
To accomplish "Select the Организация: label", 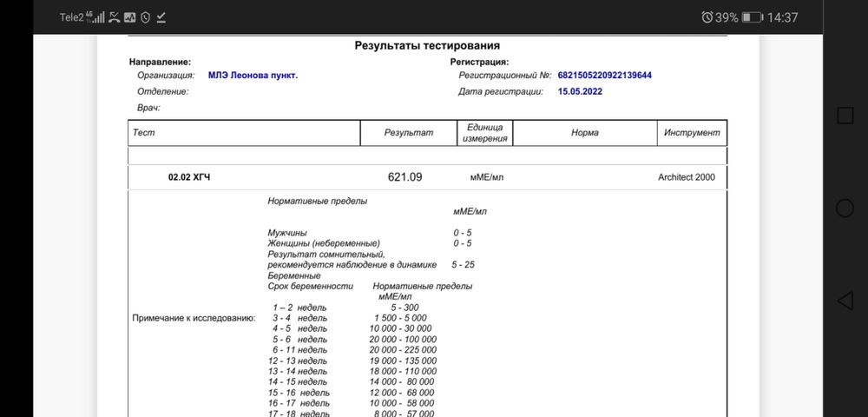I will 166,76.
